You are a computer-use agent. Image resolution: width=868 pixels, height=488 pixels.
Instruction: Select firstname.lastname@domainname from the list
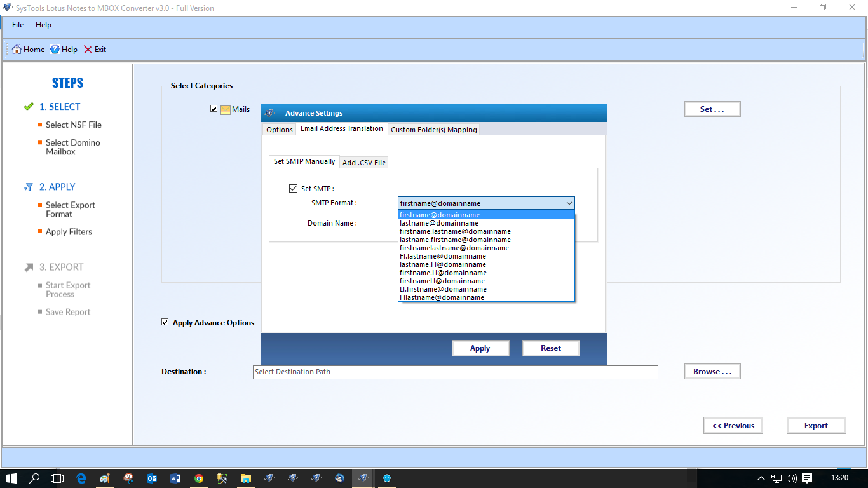click(486, 231)
